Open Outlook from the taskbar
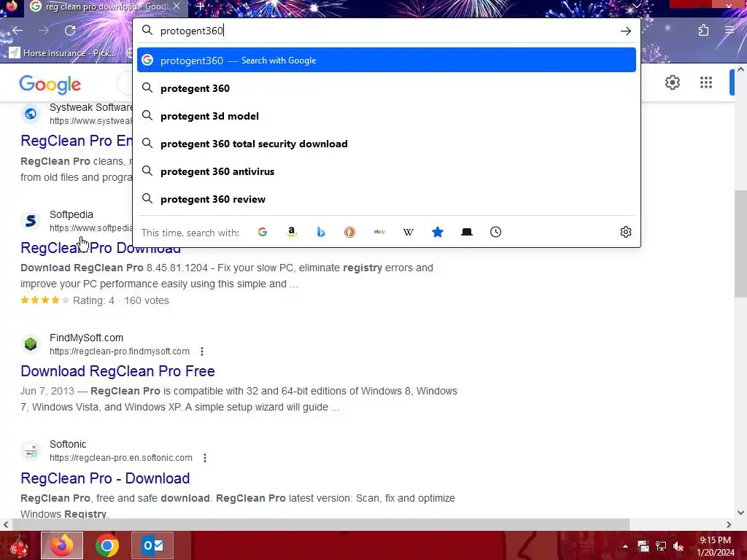Image resolution: width=747 pixels, height=560 pixels. coord(152,545)
